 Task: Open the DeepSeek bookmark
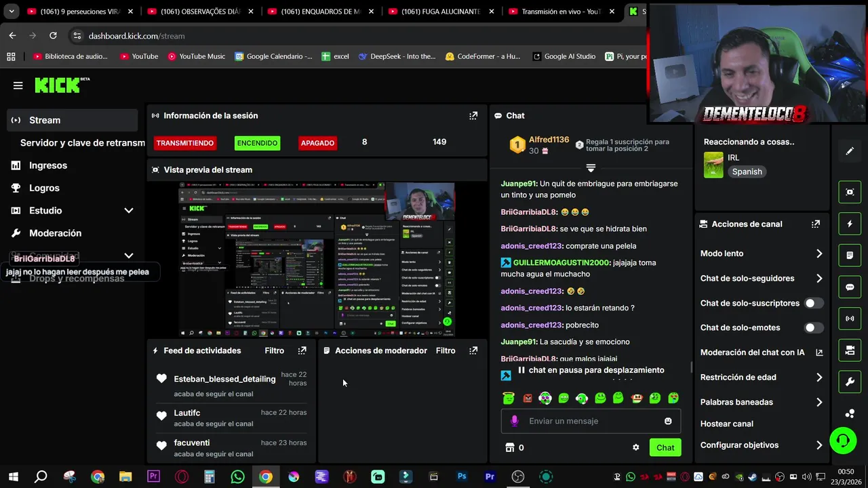click(x=397, y=56)
